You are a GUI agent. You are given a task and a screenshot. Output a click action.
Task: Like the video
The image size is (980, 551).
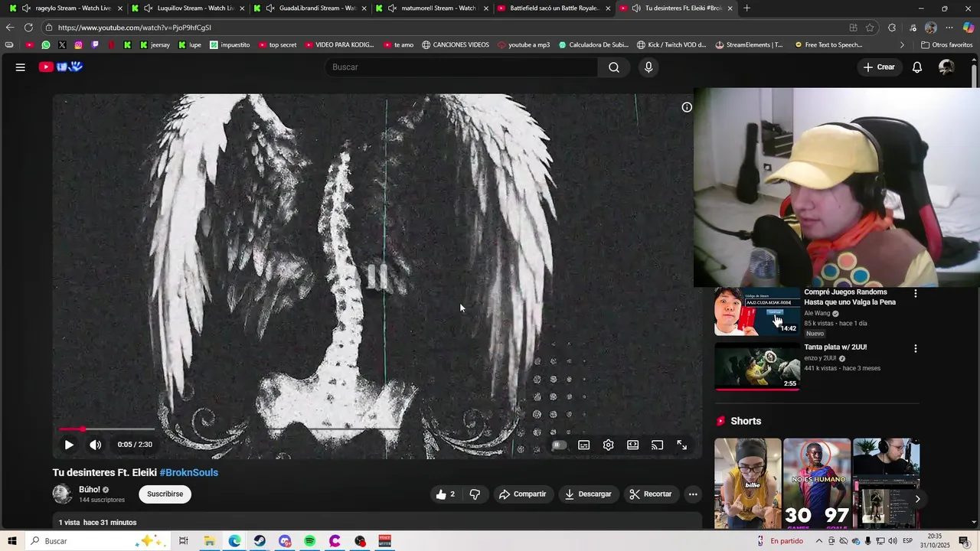point(446,494)
